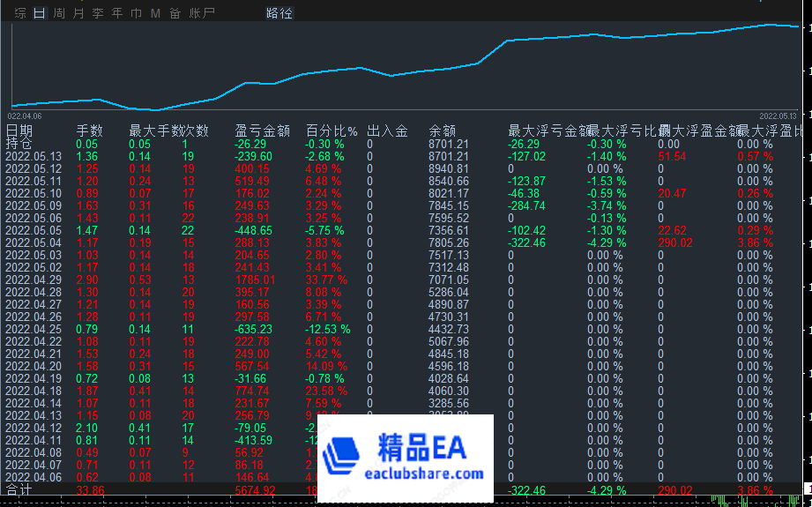Viewport: 812px width, 507px height.
Task: Click the 路径 path button
Action: pos(279,13)
